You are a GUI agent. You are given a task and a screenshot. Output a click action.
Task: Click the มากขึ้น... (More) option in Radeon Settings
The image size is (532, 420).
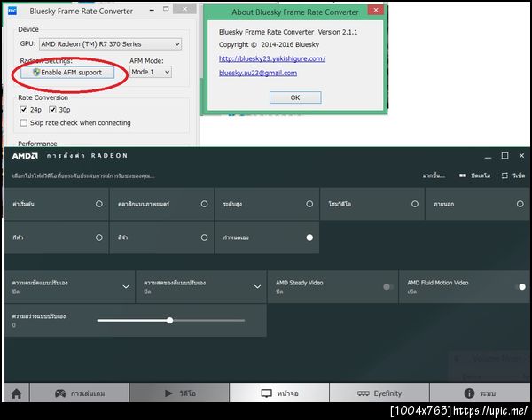tap(434, 175)
